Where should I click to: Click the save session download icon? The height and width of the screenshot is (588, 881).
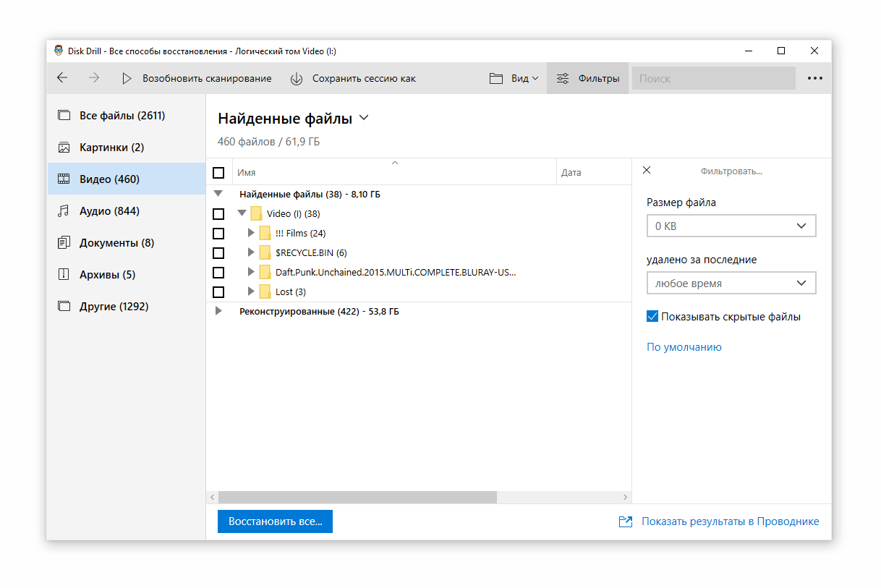(297, 78)
